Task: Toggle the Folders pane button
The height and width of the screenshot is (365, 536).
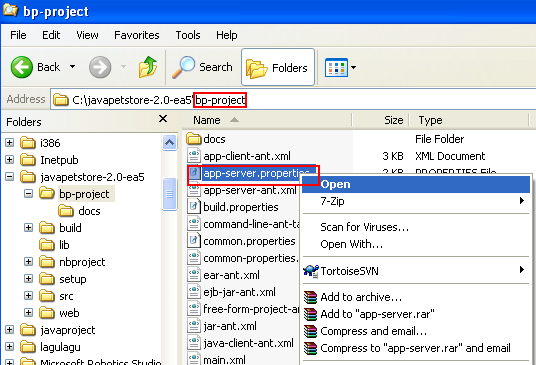Action: (278, 67)
